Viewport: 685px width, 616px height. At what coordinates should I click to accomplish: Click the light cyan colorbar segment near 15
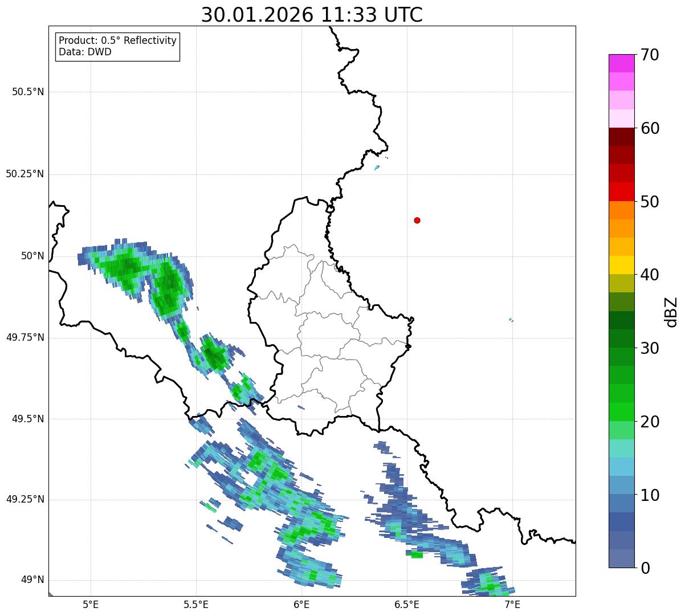tap(621, 448)
